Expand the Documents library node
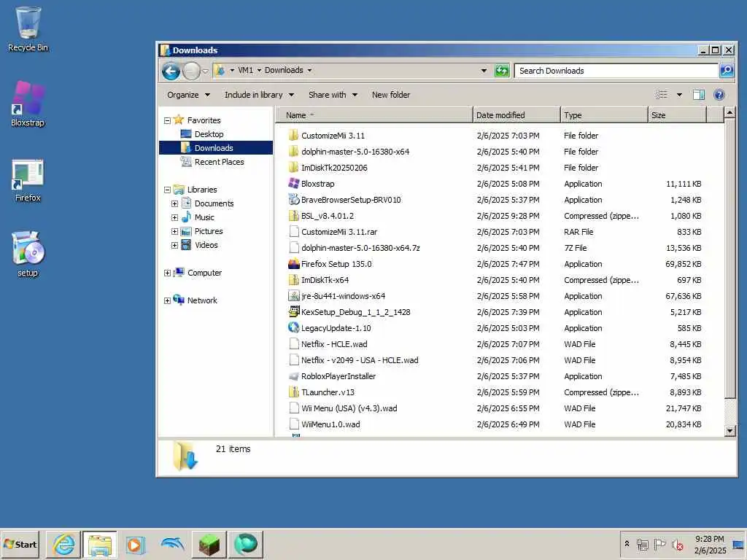This screenshot has width=747, height=560. tap(175, 203)
